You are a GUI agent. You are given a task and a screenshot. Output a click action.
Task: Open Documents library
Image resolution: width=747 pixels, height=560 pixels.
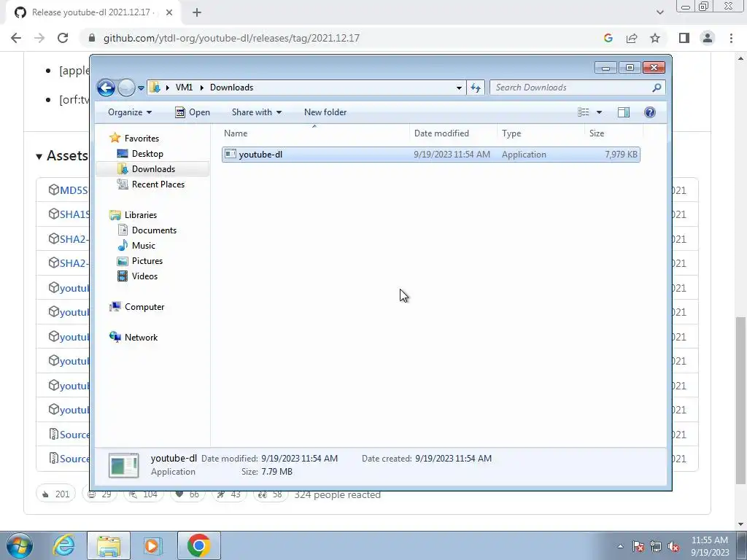click(x=154, y=230)
